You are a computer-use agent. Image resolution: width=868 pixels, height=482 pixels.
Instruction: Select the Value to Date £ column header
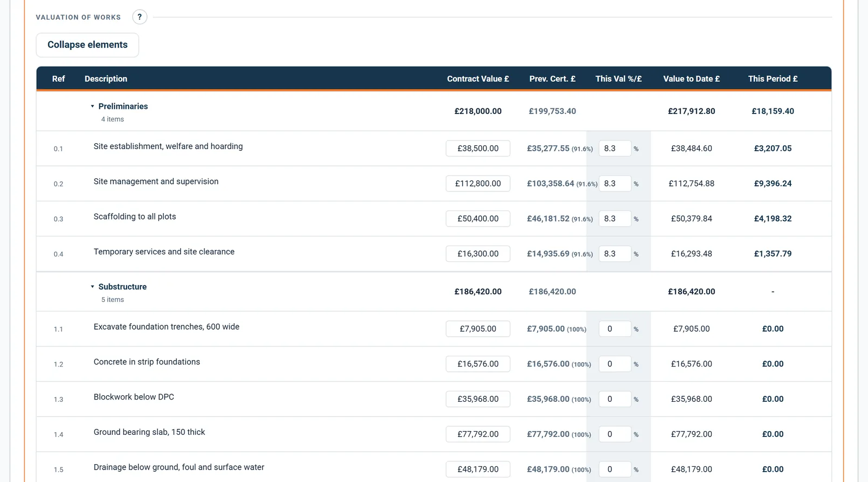(692, 79)
